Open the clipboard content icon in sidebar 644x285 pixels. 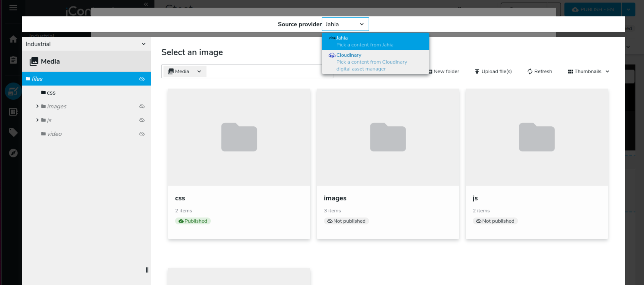[x=13, y=60]
